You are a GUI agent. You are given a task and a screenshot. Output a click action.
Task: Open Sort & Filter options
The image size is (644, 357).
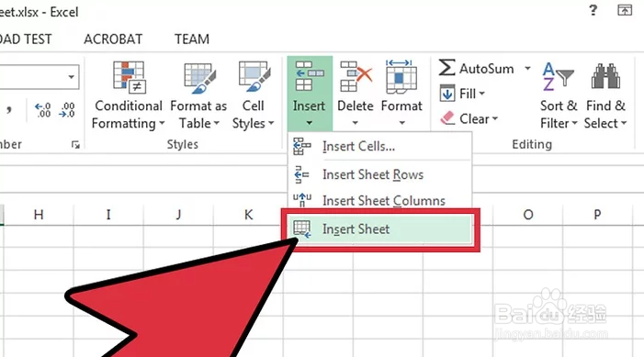coord(559,95)
